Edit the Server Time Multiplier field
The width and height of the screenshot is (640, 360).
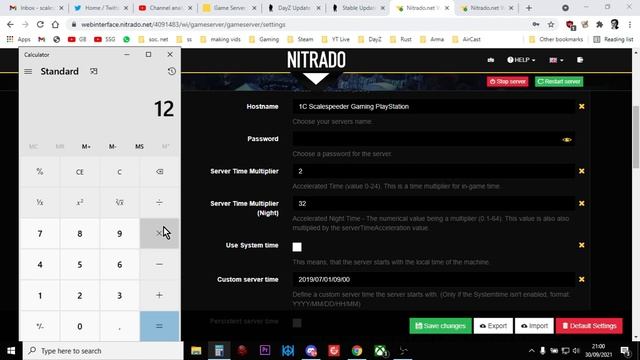433,171
